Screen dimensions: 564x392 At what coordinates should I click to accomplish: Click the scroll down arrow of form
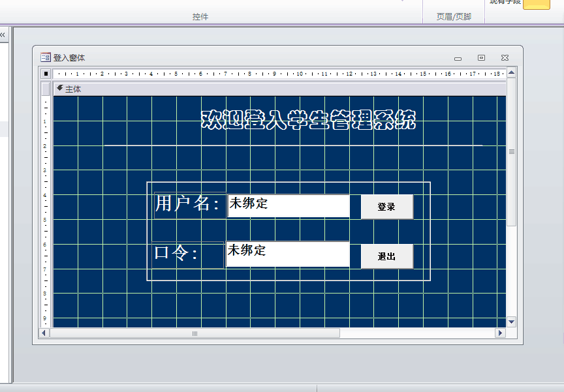(x=511, y=322)
